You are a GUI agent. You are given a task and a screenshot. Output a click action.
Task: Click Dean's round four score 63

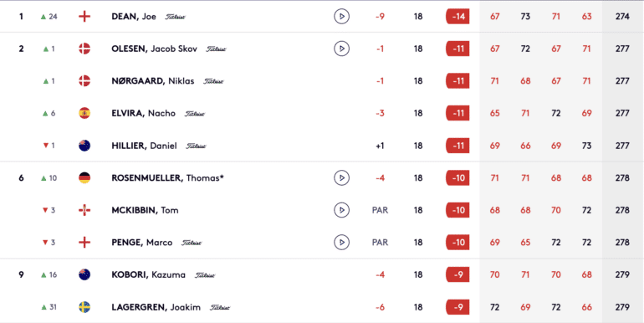[x=586, y=17]
